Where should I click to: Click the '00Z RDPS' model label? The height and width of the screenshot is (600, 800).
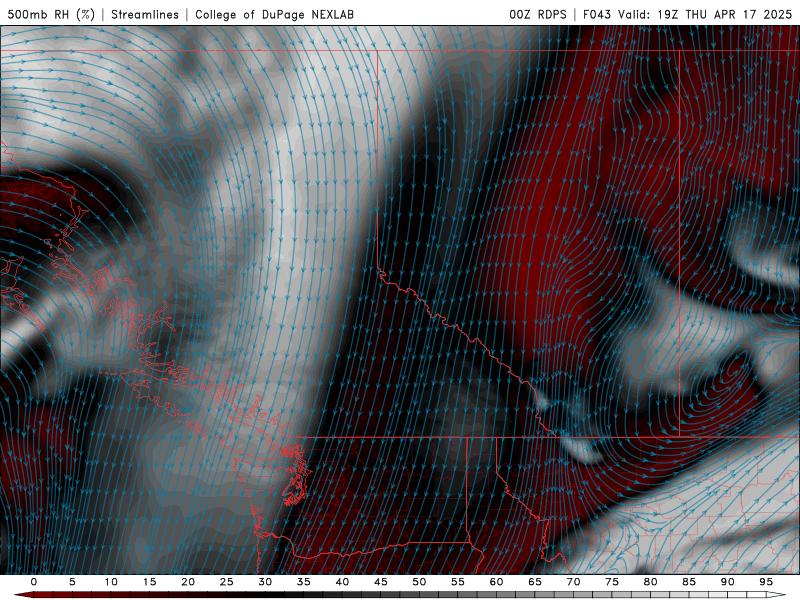538,14
